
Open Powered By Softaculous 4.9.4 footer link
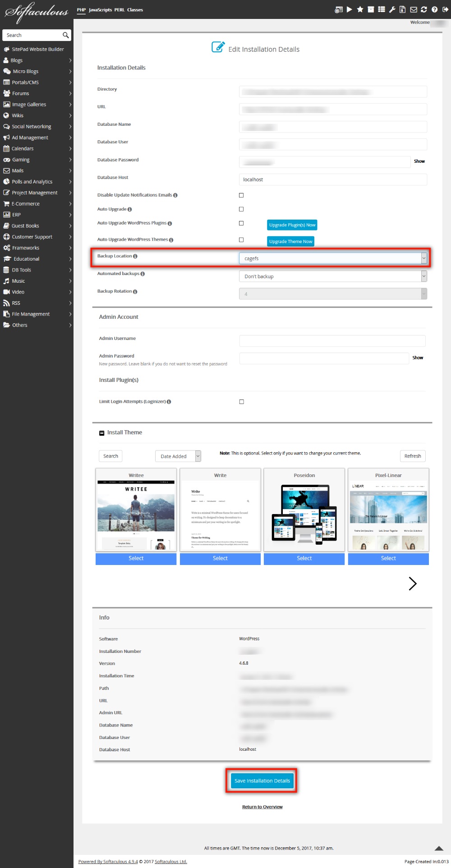point(108,862)
